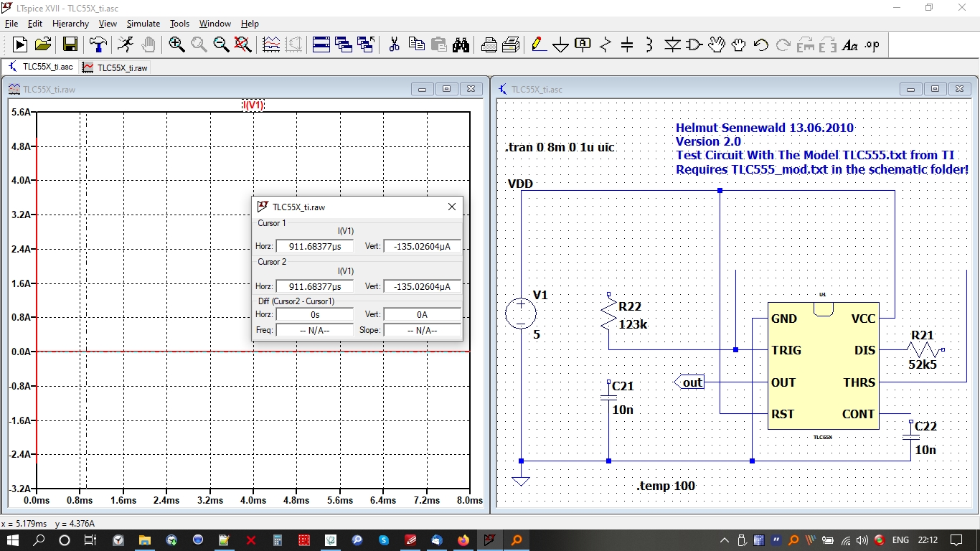Place a Resistor component
Image resolution: width=980 pixels, height=551 pixels.
[x=606, y=44]
